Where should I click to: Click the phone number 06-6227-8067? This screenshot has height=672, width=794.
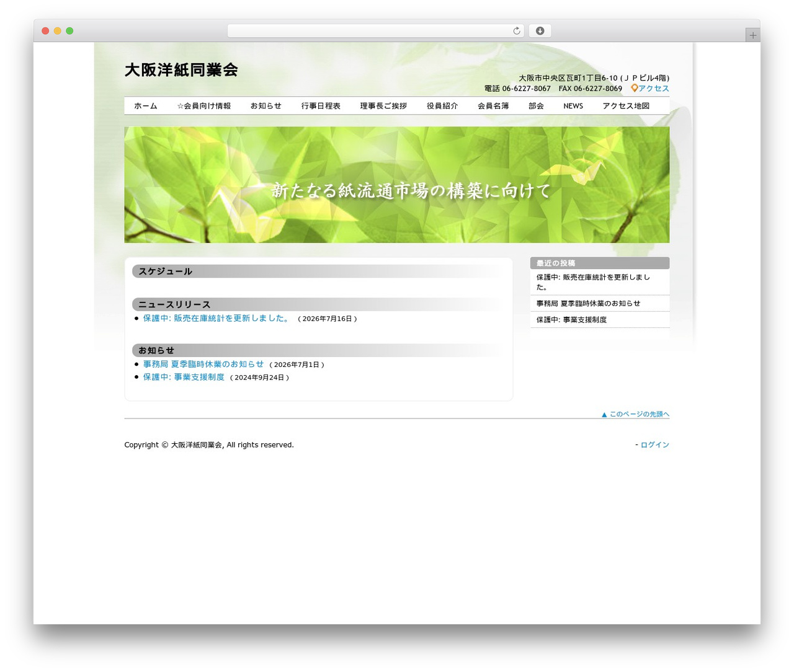coord(526,89)
